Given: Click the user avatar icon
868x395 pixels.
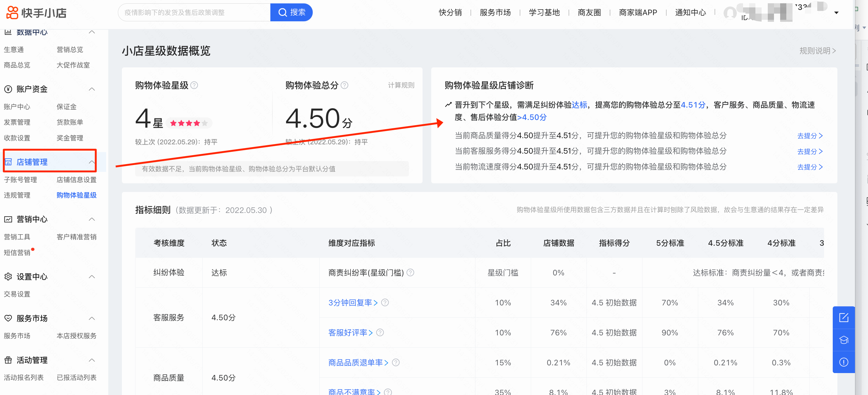Looking at the screenshot, I should point(729,13).
